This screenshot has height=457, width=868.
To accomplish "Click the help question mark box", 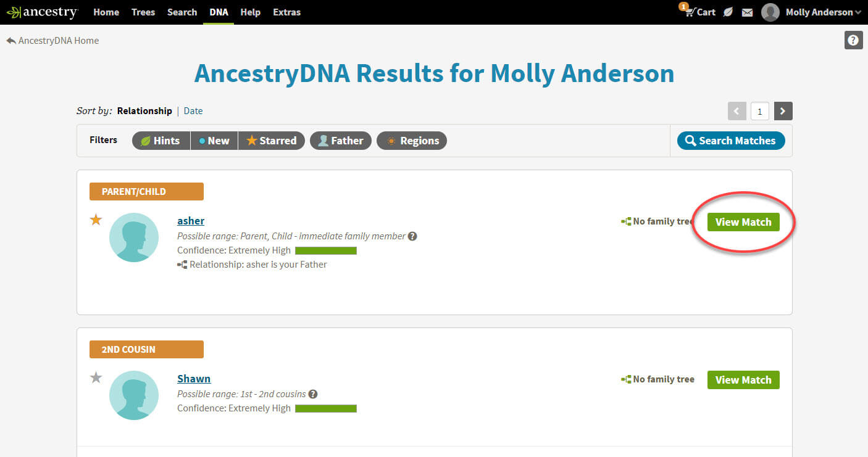I will (x=853, y=41).
